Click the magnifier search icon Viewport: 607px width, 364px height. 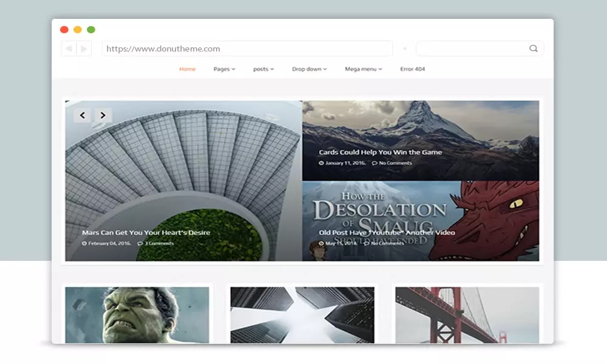coord(534,49)
